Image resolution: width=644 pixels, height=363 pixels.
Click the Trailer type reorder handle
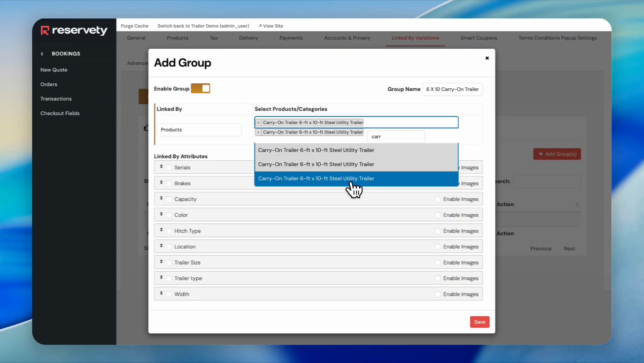pos(161,277)
